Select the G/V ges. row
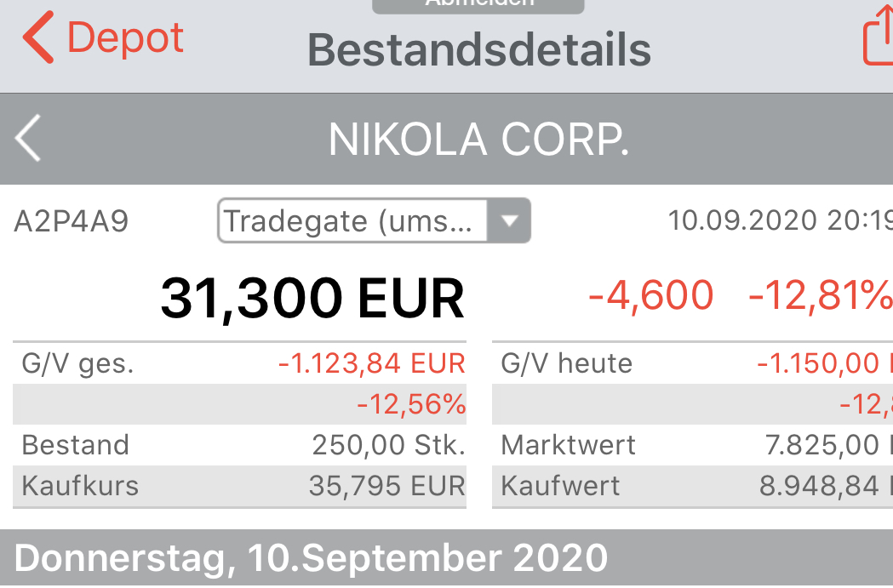Viewport: 893px width, 588px height. 238,363
